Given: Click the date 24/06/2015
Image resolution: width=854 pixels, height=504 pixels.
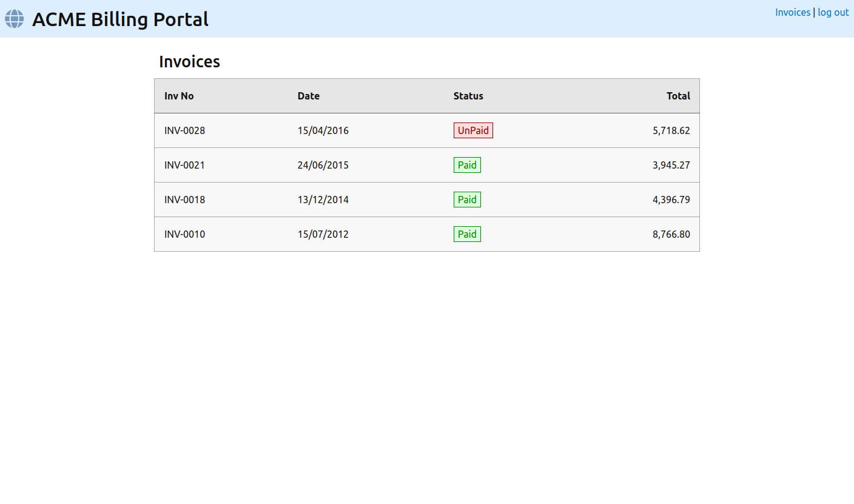Looking at the screenshot, I should pos(323,165).
